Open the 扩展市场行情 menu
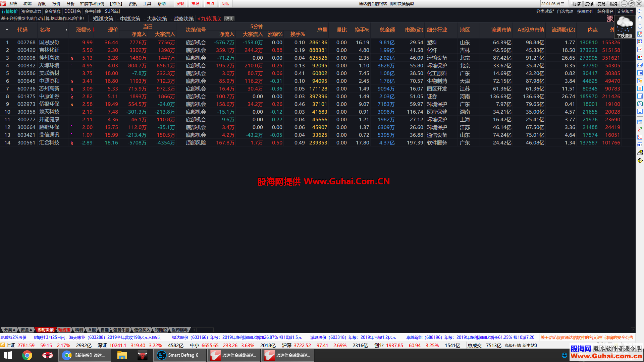 coord(92,4)
